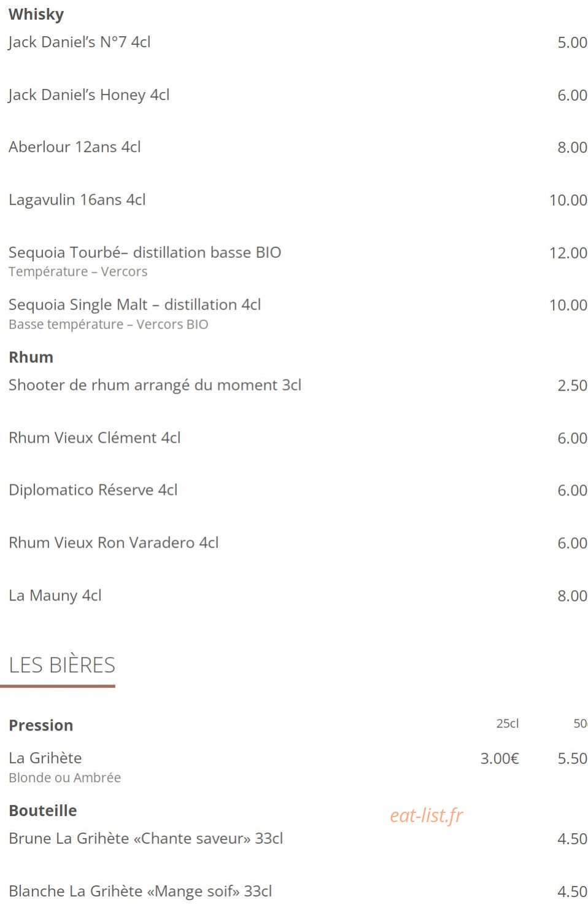The image size is (588, 921).
Task: Click the Pression subheading
Action: tap(41, 726)
